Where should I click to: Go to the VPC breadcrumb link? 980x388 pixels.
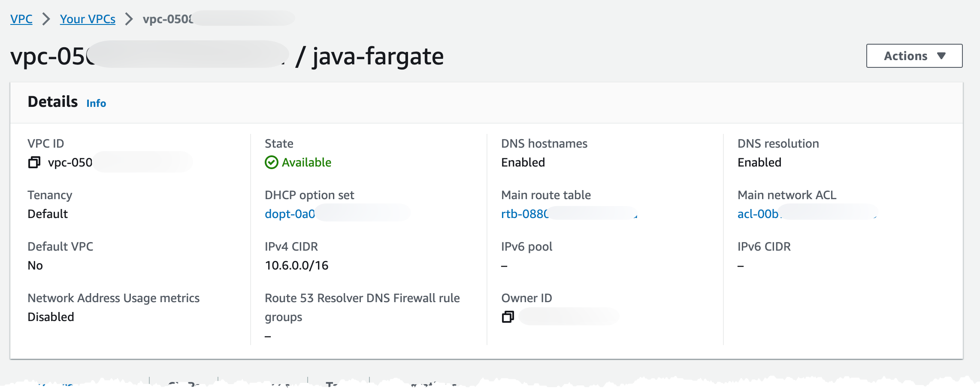21,19
